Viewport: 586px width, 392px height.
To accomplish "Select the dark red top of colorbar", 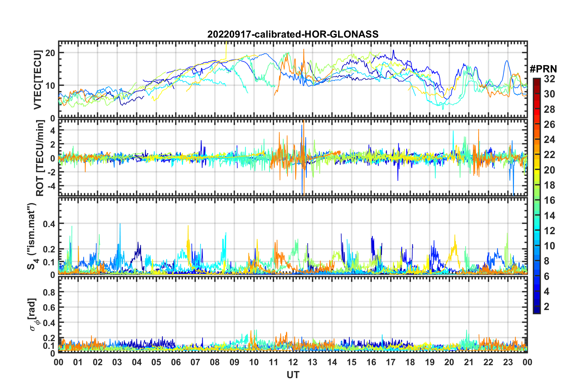I will coord(536,80).
